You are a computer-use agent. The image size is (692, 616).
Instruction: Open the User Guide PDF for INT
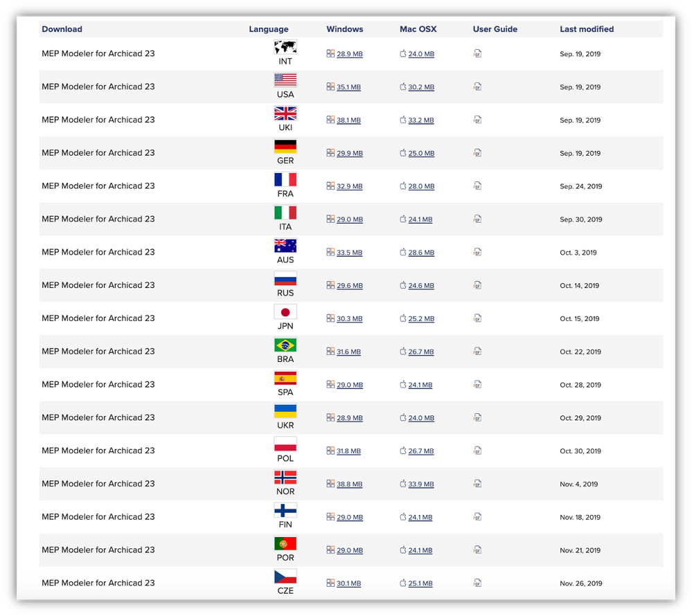(477, 53)
